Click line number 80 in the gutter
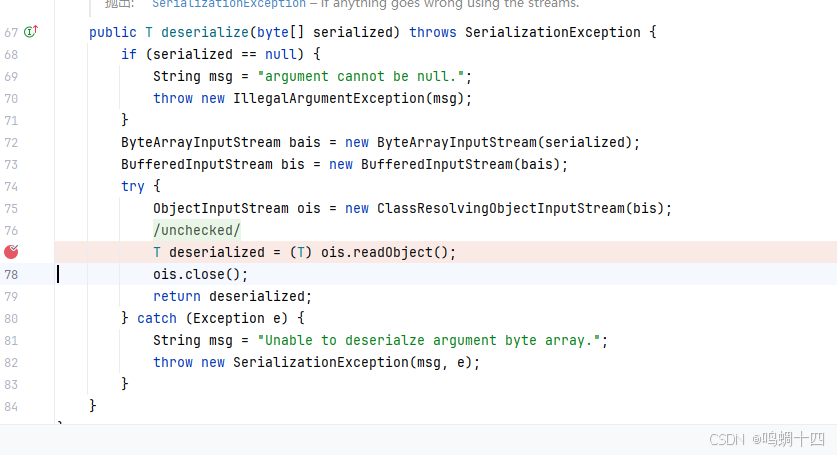This screenshot has height=455, width=837. click(11, 318)
